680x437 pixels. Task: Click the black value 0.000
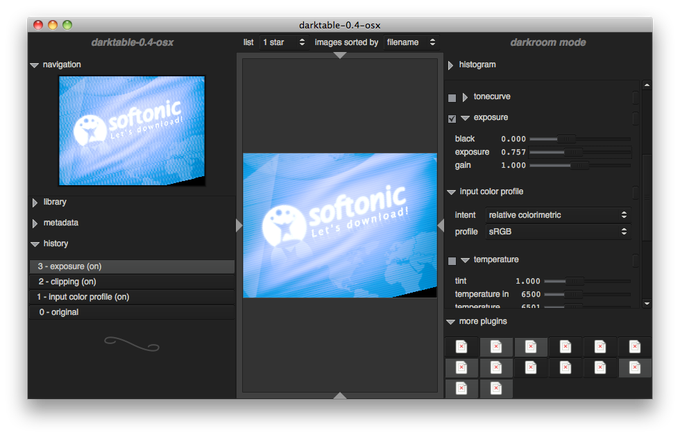click(x=513, y=139)
